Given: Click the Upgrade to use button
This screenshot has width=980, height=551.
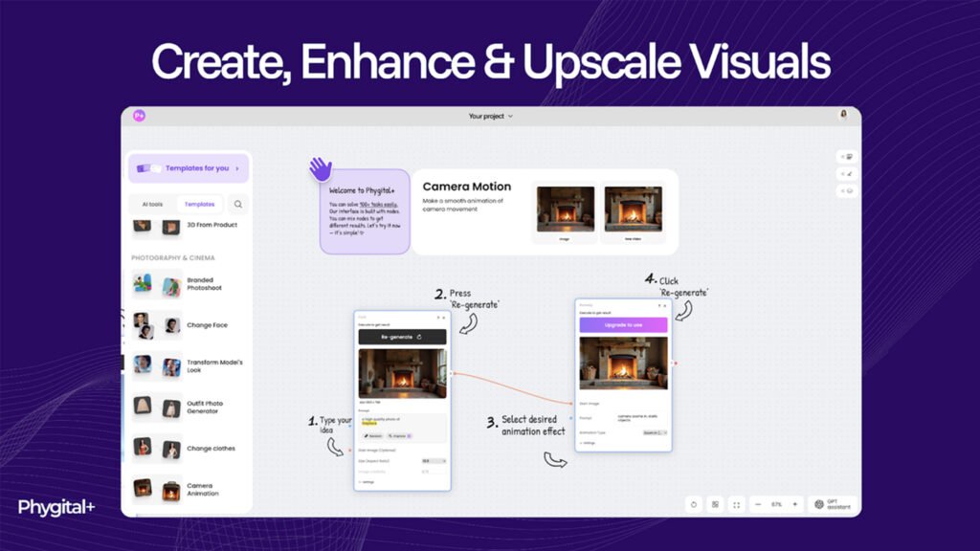Looking at the screenshot, I should pyautogui.click(x=623, y=325).
